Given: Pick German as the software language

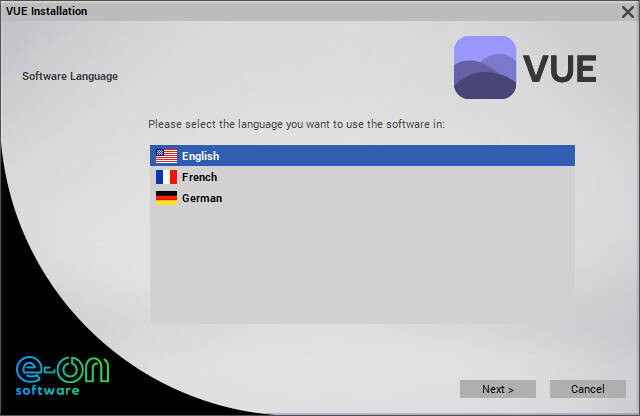Looking at the screenshot, I should (201, 198).
